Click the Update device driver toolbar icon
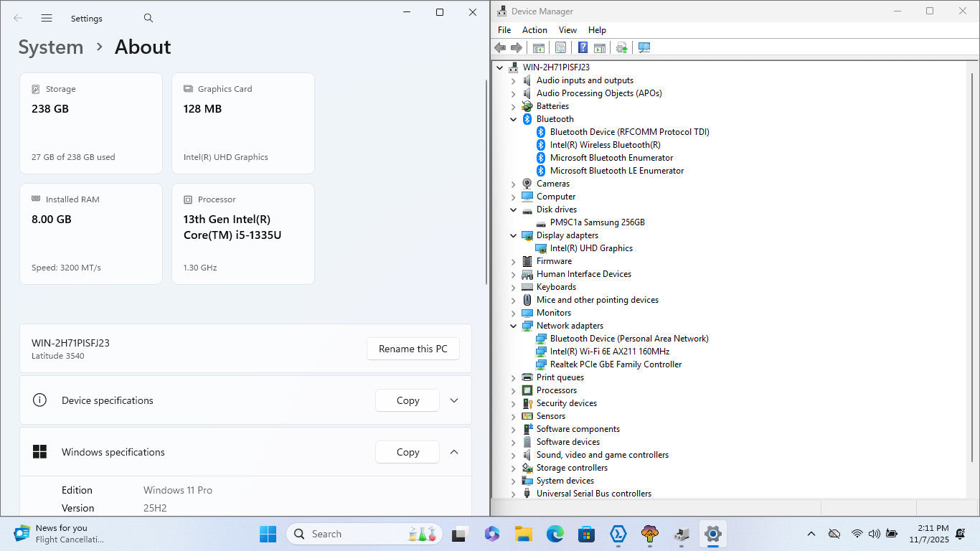980x551 pixels. click(622, 47)
